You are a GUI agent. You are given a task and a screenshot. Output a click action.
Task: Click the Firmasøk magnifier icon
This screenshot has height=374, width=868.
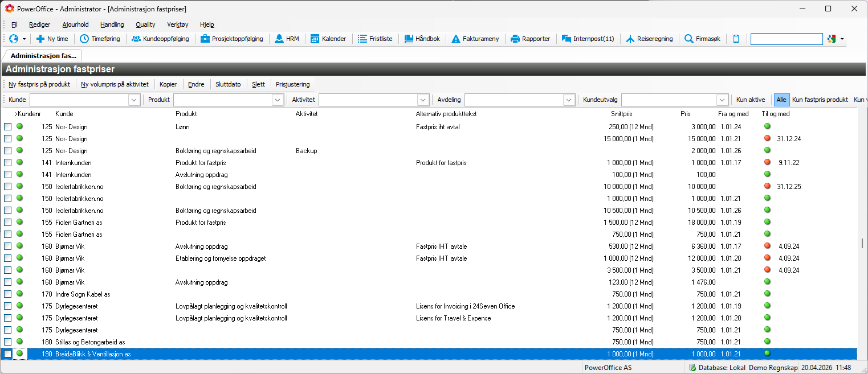688,39
